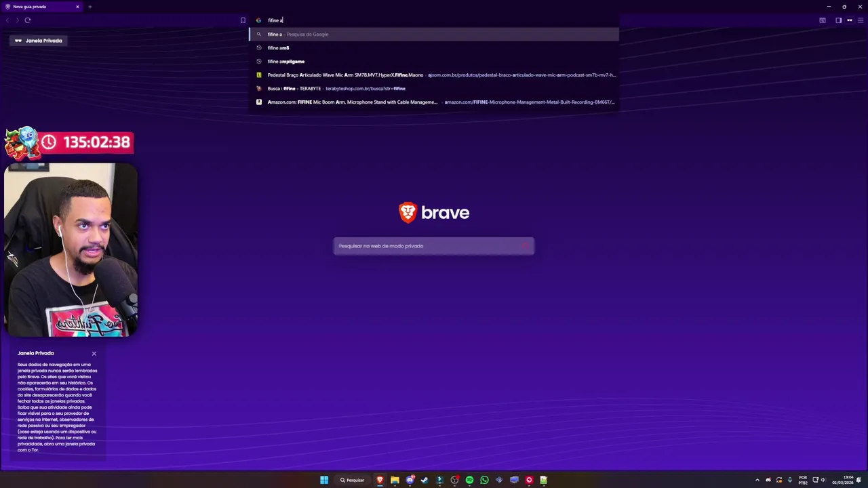Choose the 'fifine am8' suggestion
The height and width of the screenshot is (488, 868).
pos(434,47)
